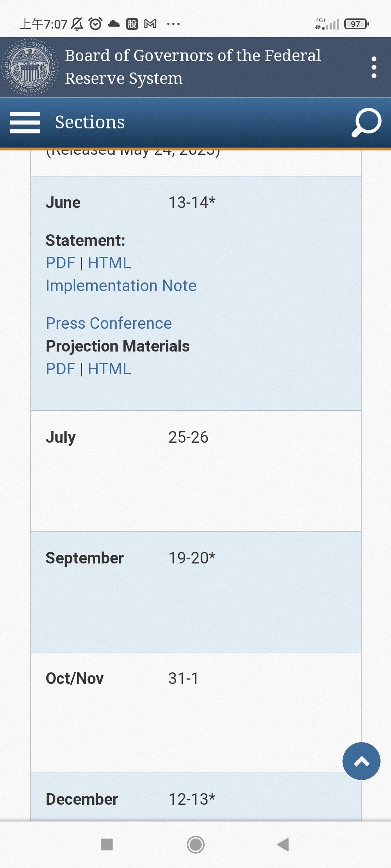
Task: Open the three-dot browser overflow menu
Action: pyautogui.click(x=374, y=67)
